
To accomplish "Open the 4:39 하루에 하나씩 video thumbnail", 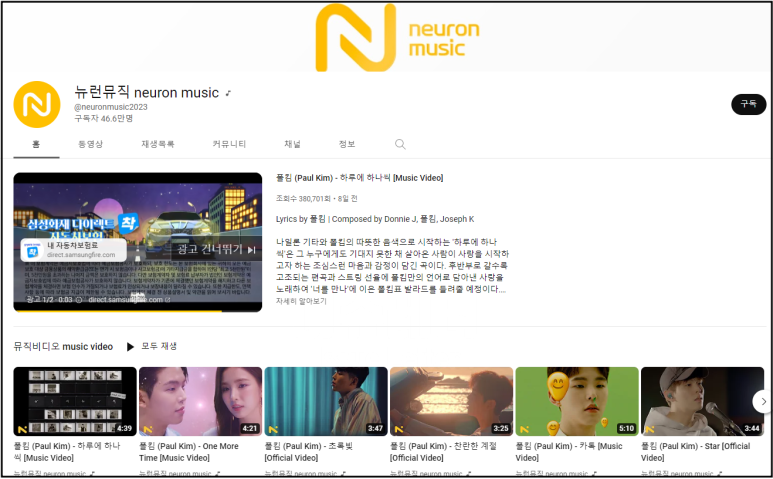I will pos(75,401).
